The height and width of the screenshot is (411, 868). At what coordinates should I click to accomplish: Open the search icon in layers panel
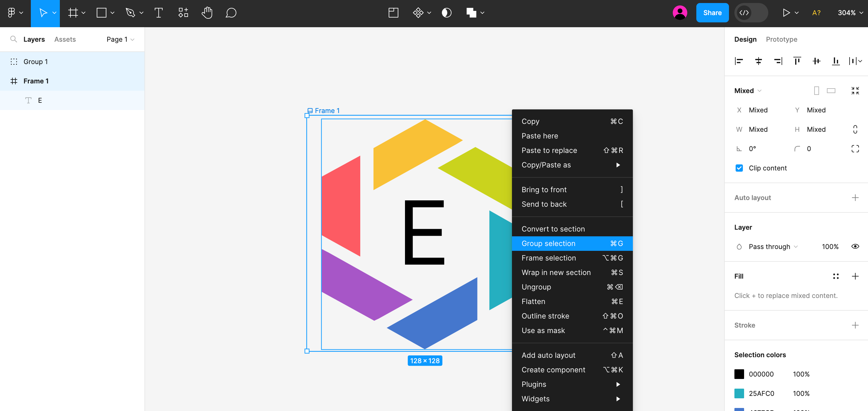click(x=14, y=39)
